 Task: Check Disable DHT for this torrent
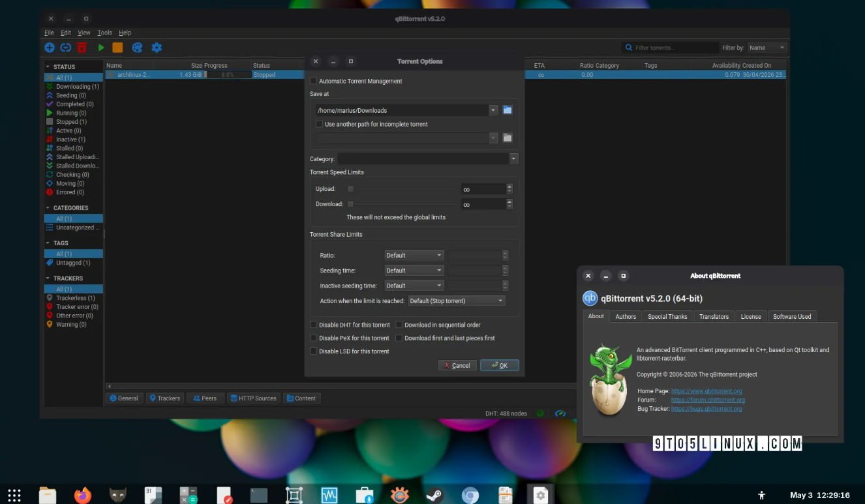click(313, 325)
